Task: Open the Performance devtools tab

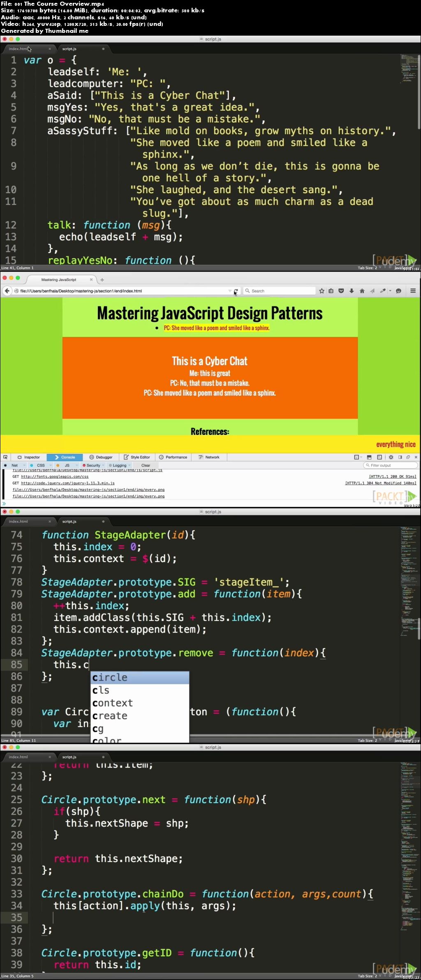Action: click(x=173, y=457)
